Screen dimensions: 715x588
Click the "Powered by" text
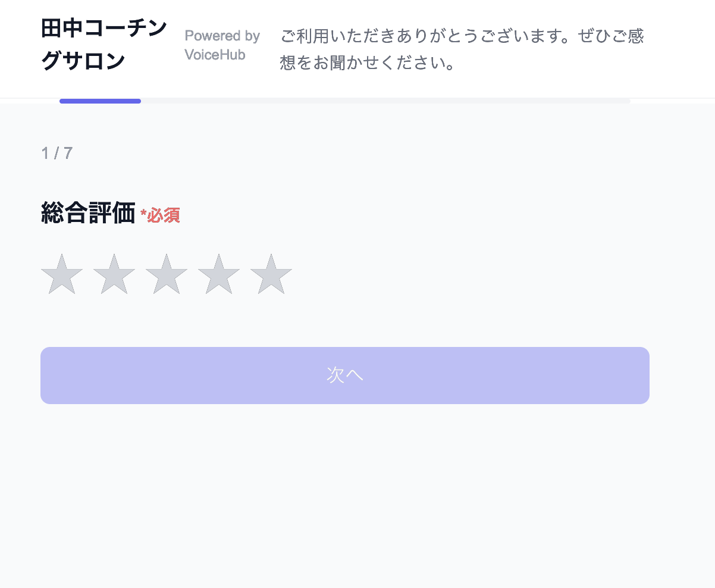coord(222,36)
